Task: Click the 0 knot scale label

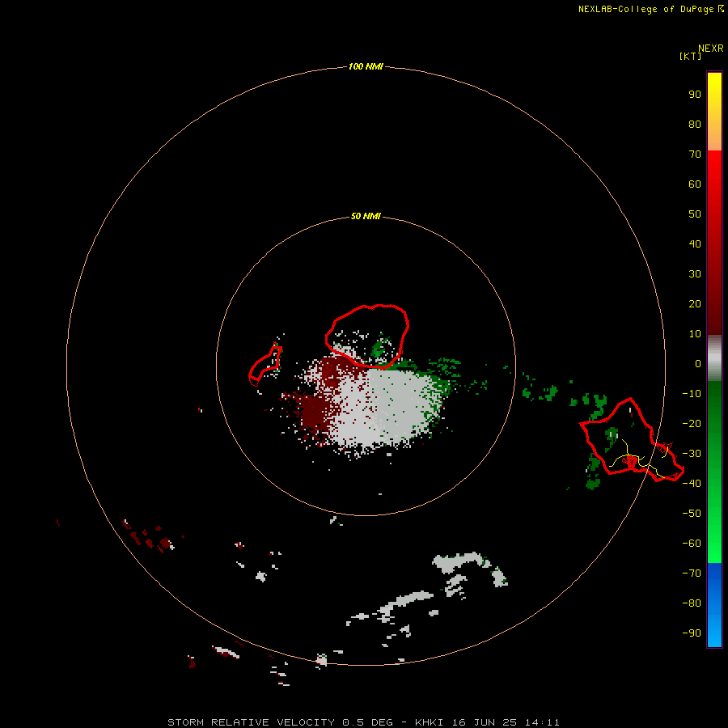Action: point(698,363)
